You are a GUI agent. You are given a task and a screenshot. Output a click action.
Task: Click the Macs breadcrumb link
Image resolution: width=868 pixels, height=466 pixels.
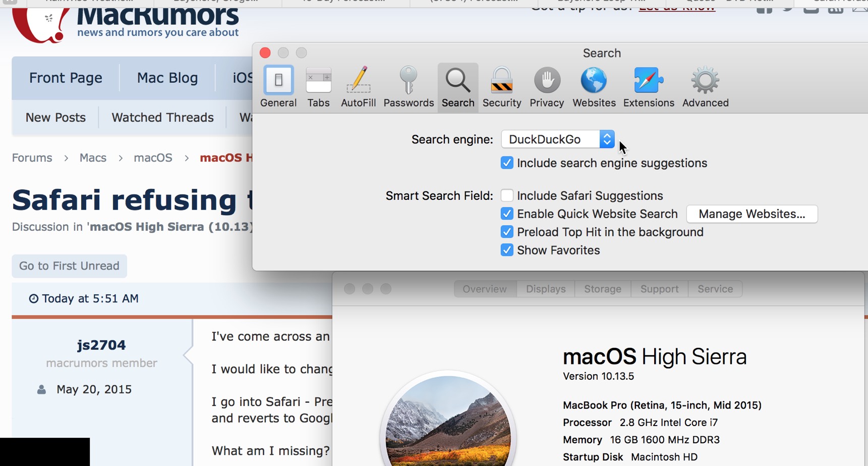pyautogui.click(x=93, y=158)
